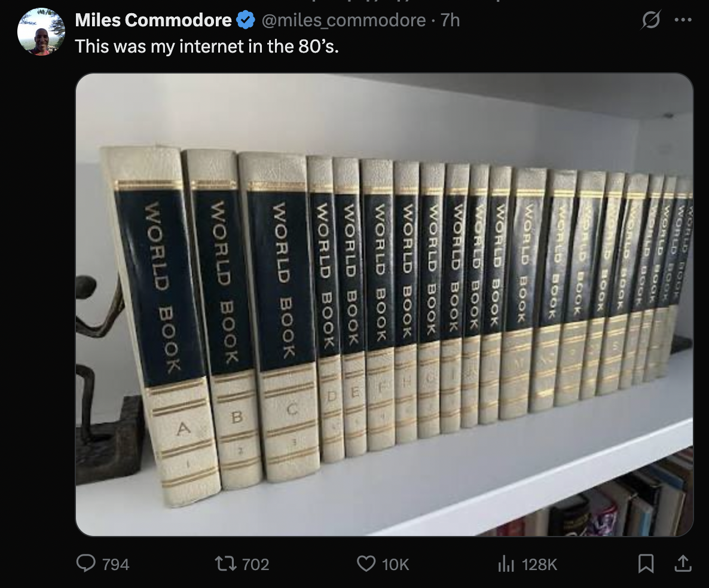Click the reply speech bubble icon
This screenshot has height=588, width=709.
85,563
